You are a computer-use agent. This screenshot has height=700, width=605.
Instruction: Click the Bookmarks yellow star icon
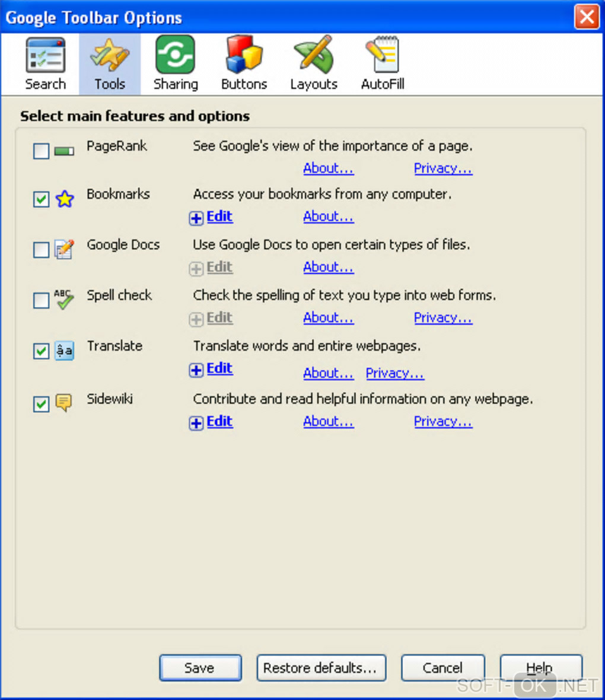click(65, 199)
